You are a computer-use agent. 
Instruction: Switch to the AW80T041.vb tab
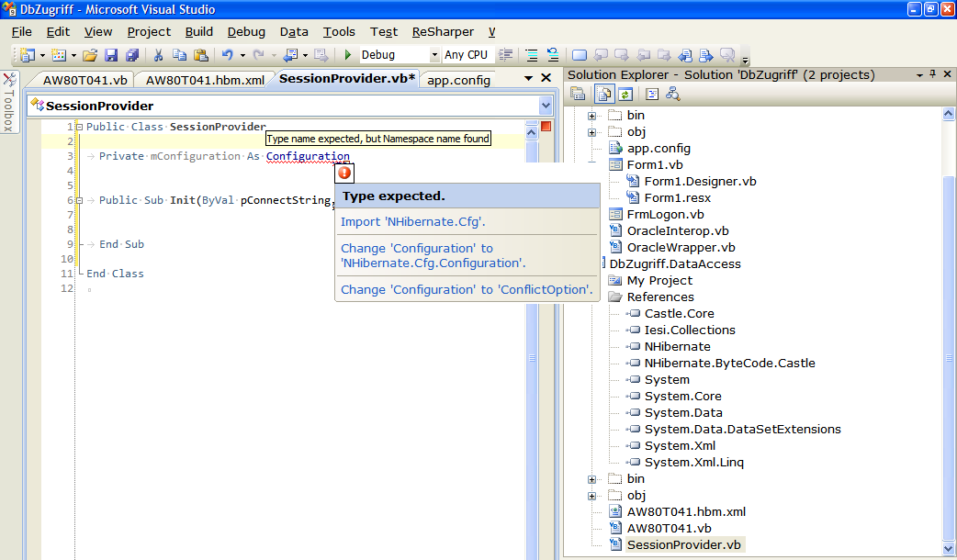pos(84,80)
